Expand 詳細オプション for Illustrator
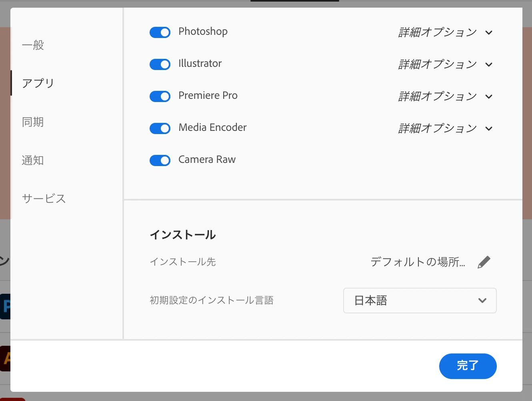532x401 pixels. pyautogui.click(x=445, y=64)
